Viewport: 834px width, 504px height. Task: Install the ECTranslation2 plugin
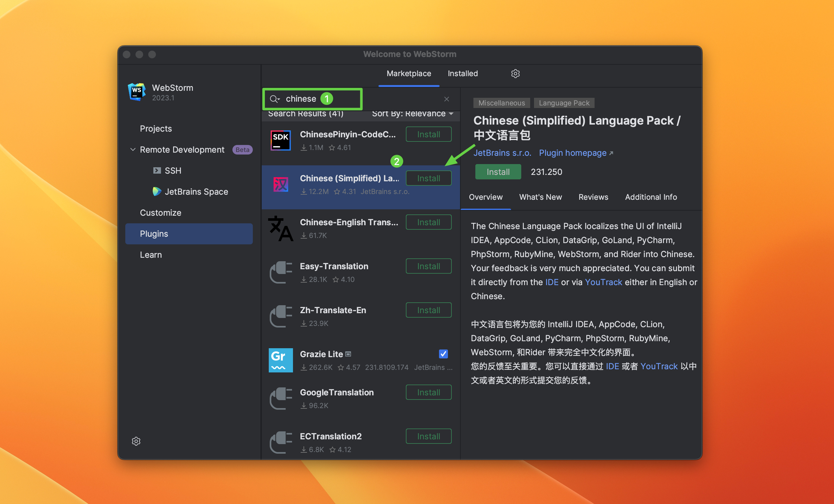pos(428,436)
